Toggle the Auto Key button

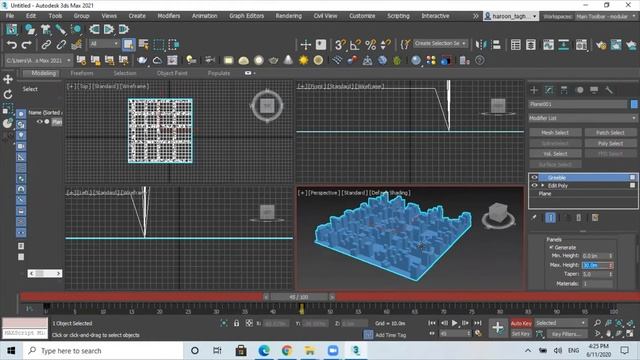pyautogui.click(x=521, y=323)
